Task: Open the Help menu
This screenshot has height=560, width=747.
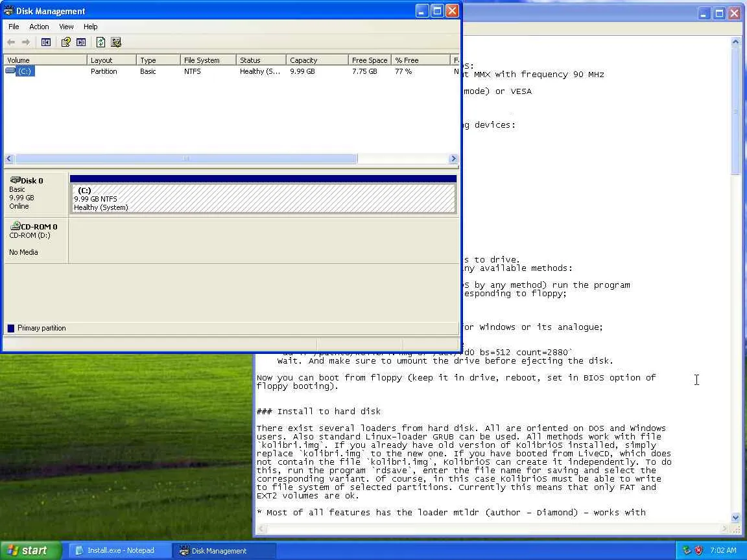Action: point(91,27)
